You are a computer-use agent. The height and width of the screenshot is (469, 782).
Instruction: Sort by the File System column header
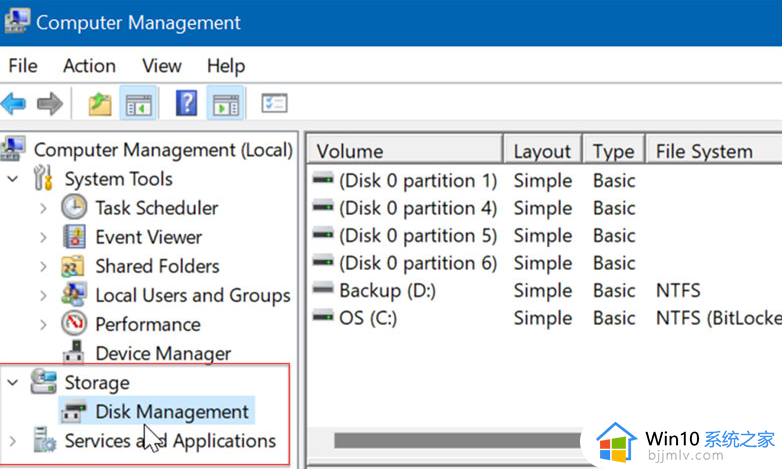click(x=714, y=151)
